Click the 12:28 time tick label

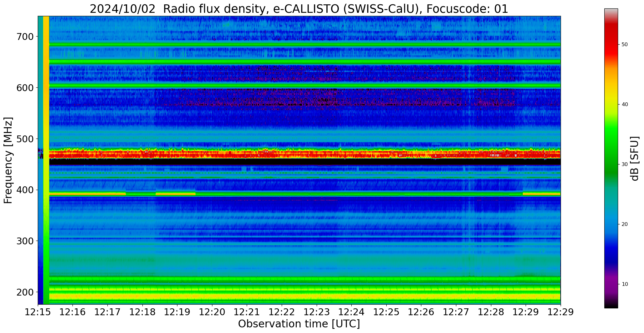(x=491, y=312)
